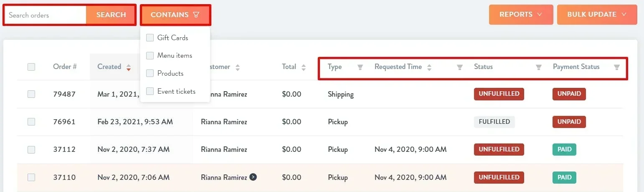Image resolution: width=644 pixels, height=192 pixels.
Task: Collapse the Contains filter dropdown
Action: click(x=175, y=15)
